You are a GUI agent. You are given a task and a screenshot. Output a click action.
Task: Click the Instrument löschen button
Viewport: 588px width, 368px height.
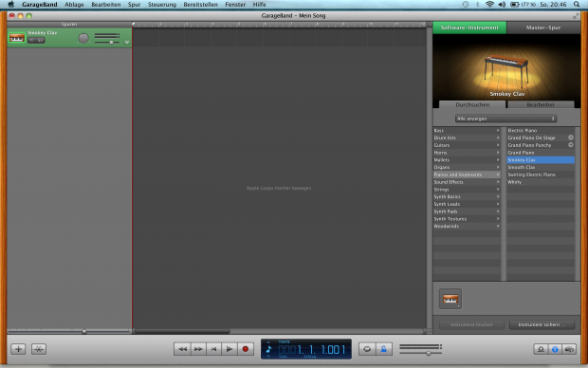(x=471, y=325)
